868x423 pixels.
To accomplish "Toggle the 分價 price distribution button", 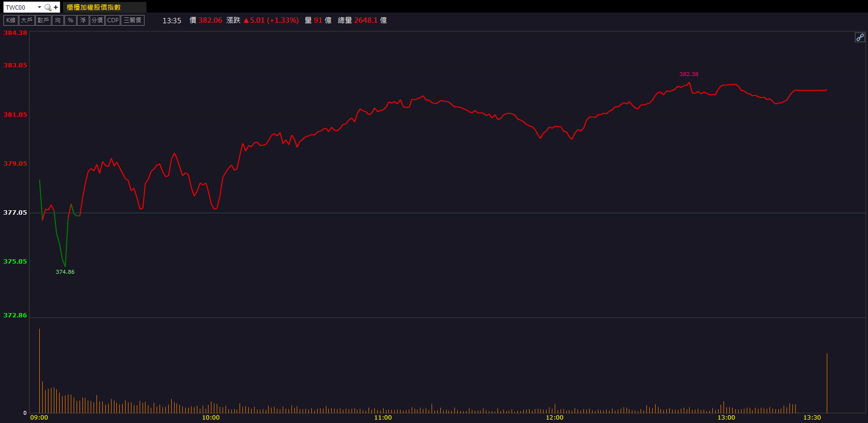I will (97, 20).
